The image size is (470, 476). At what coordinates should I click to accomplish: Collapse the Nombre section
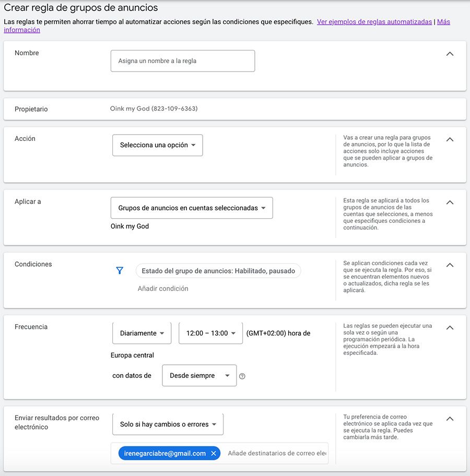(450, 54)
